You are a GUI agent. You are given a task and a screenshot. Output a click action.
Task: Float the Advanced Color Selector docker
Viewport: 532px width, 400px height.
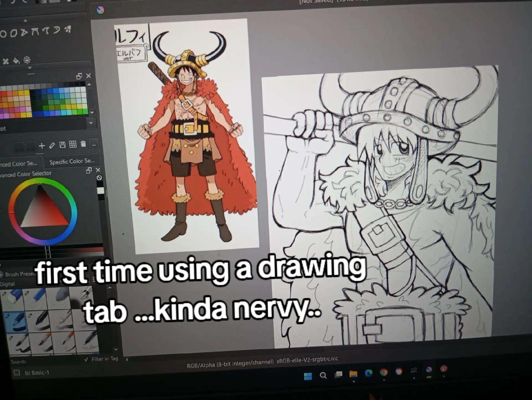pyautogui.click(x=89, y=171)
